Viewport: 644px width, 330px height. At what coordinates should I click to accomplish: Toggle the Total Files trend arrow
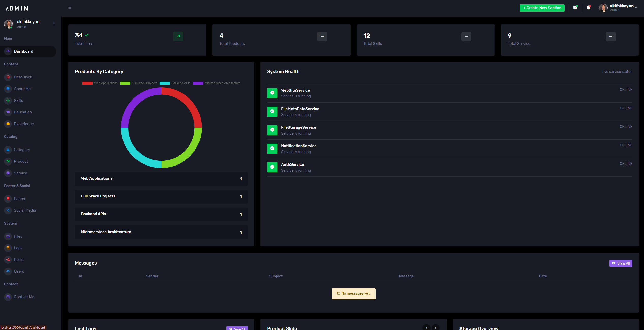click(x=178, y=37)
